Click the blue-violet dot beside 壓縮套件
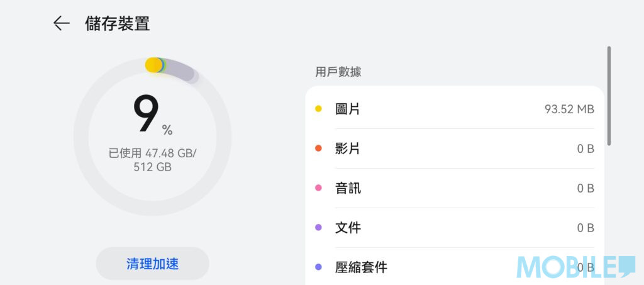This screenshot has height=285, width=644. (318, 267)
